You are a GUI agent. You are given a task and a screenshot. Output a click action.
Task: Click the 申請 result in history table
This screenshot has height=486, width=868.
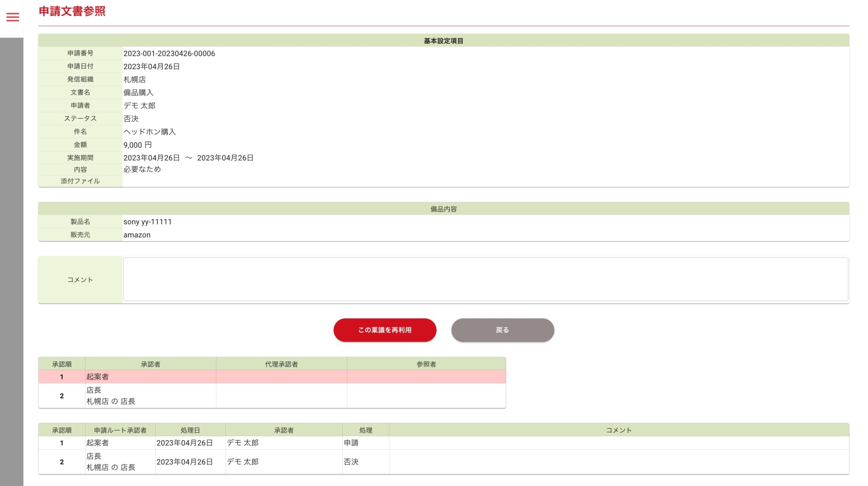(x=351, y=443)
